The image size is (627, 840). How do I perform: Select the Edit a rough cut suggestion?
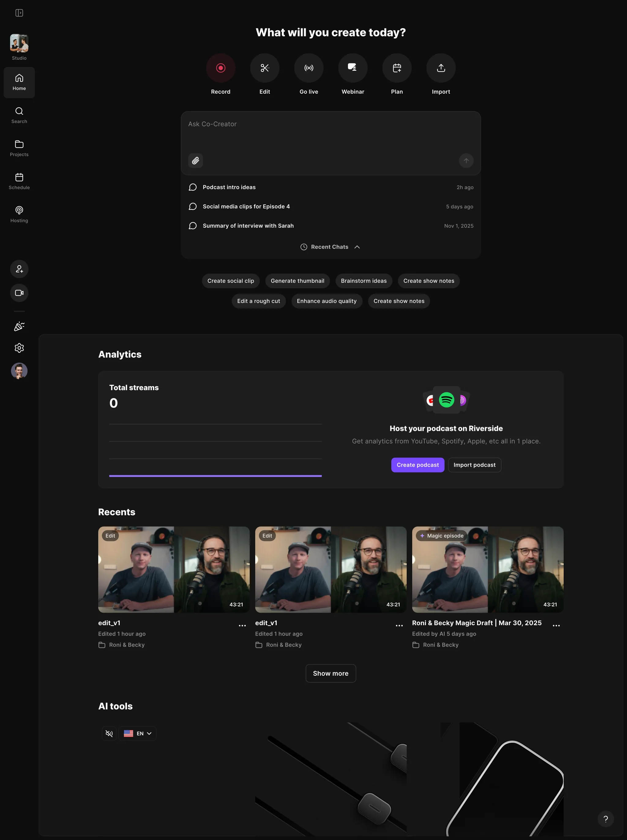point(259,301)
